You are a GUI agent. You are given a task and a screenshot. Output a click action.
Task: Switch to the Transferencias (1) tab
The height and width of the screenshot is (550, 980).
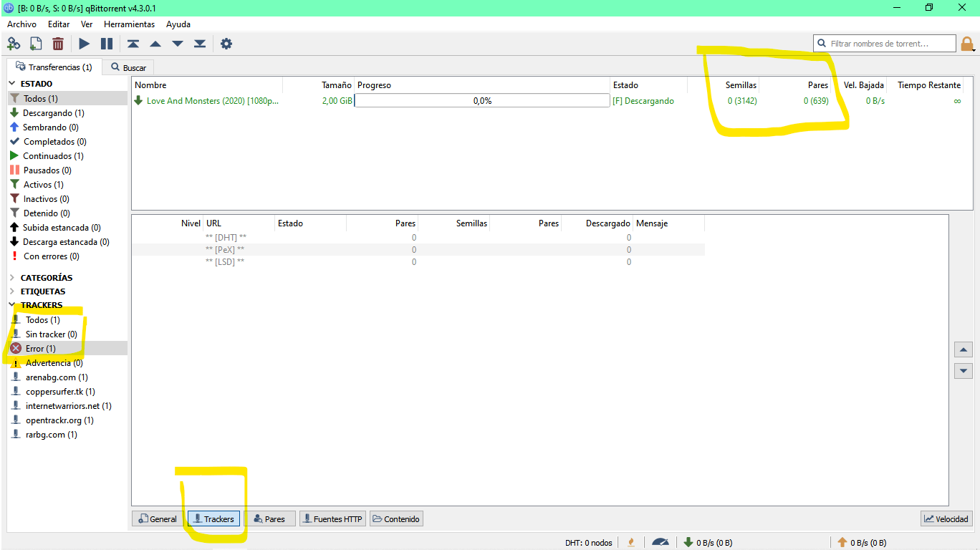[54, 67]
